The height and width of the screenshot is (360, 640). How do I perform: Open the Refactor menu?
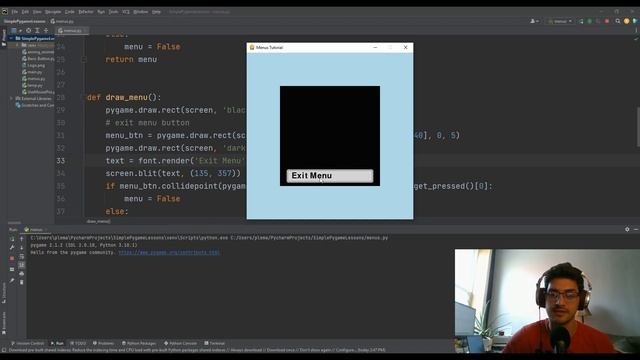pos(86,12)
